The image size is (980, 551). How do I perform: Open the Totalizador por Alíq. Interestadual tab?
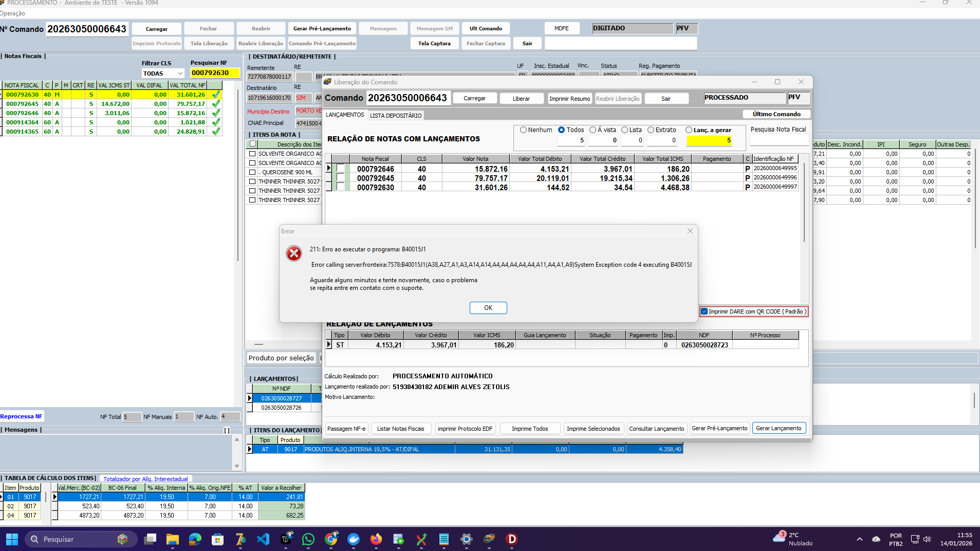pyautogui.click(x=145, y=479)
